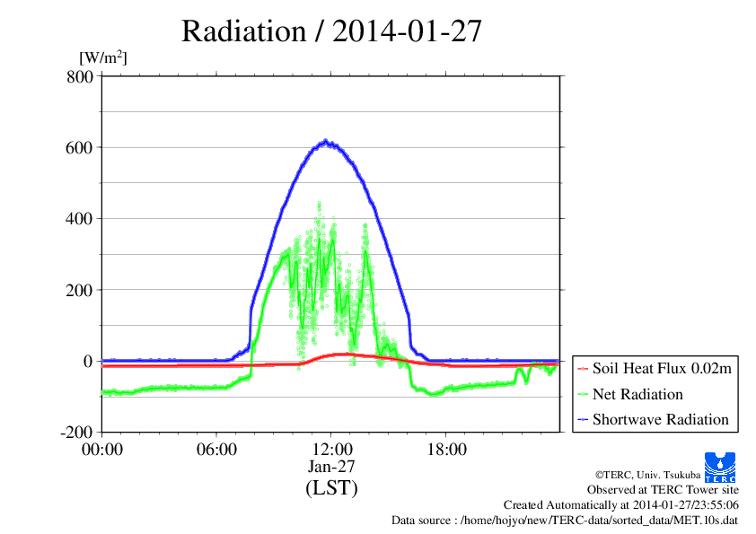The height and width of the screenshot is (534, 756).
Task: Click the y-axis label '-200'
Action: (76, 433)
